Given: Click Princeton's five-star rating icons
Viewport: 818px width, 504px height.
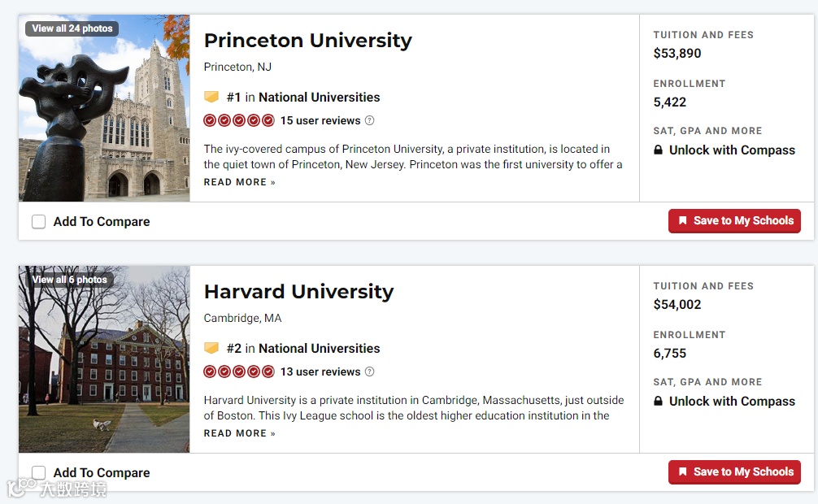Looking at the screenshot, I should (x=239, y=120).
